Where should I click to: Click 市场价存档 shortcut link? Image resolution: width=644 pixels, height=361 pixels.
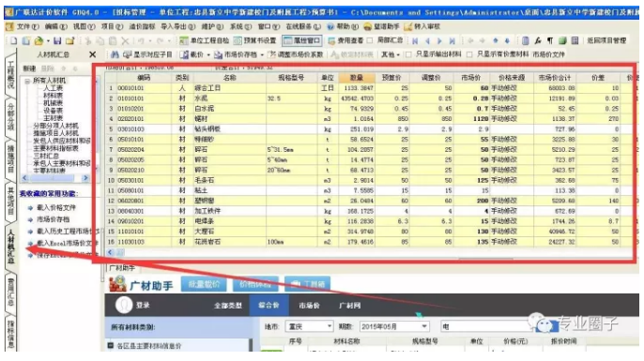point(53,219)
